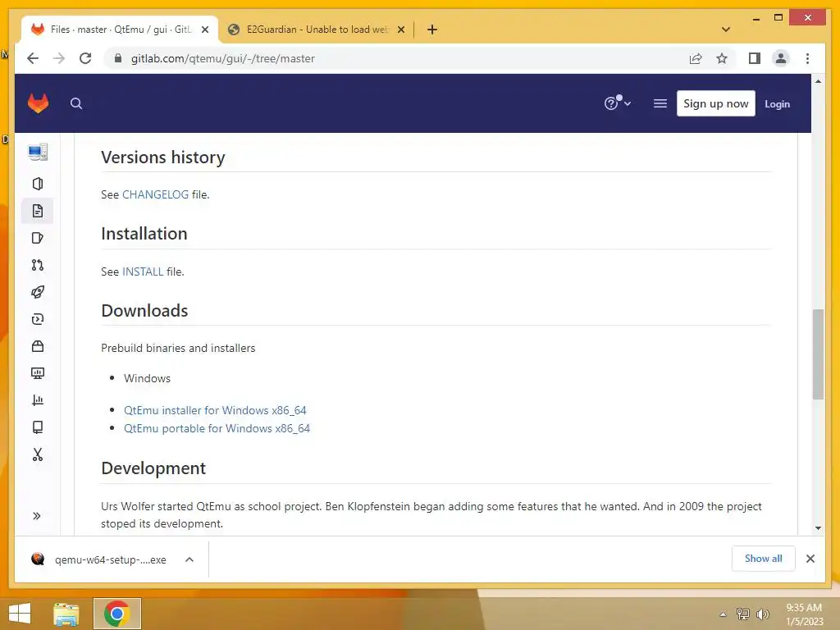840x630 pixels.
Task: Open Monitor sidebar icon
Action: pyautogui.click(x=38, y=373)
